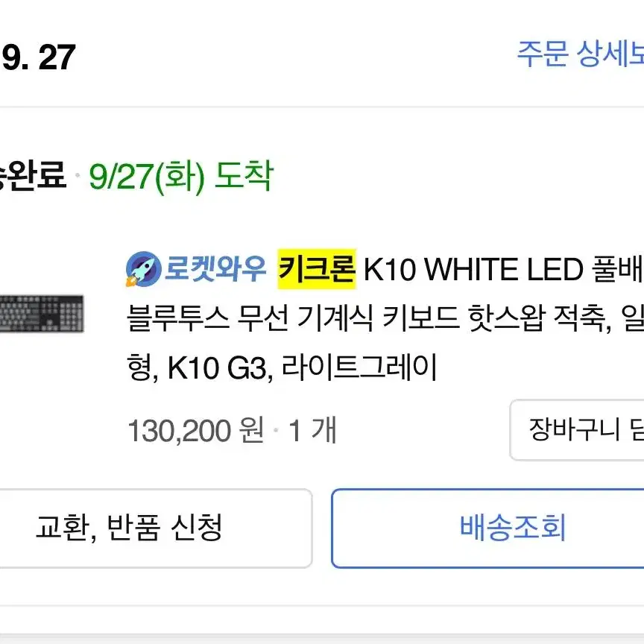644x644 pixels.
Task: Click the 로켓와우 badge label
Action: [x=215, y=269]
